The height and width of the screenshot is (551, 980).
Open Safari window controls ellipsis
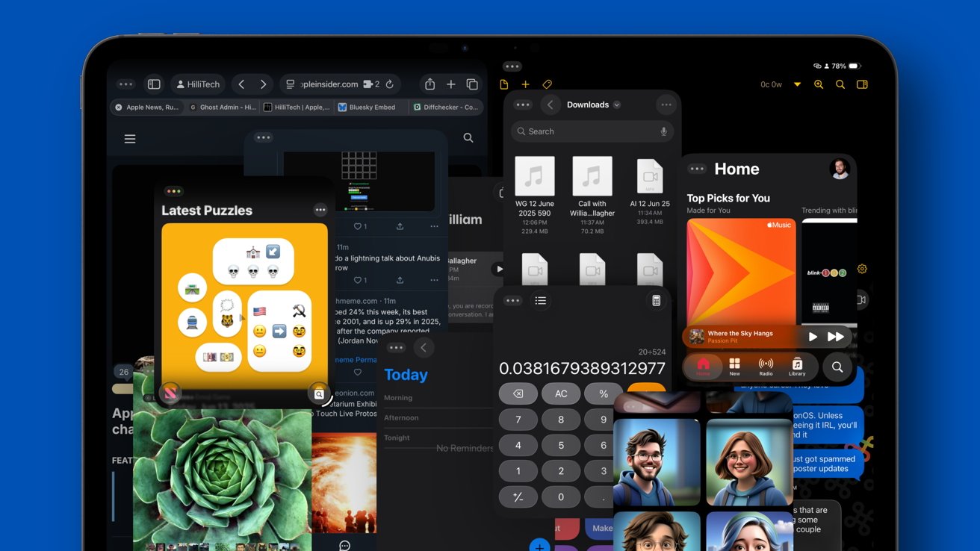point(125,84)
